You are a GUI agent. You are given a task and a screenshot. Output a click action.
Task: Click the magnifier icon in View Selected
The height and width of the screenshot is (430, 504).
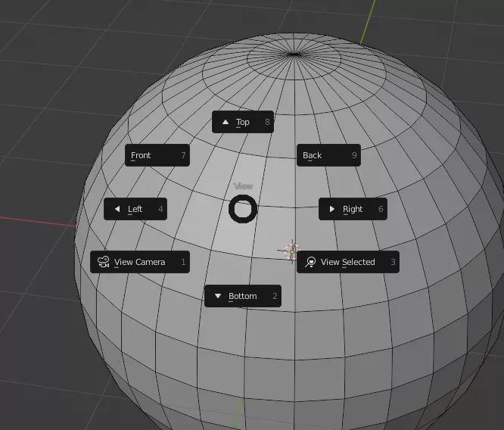point(310,262)
